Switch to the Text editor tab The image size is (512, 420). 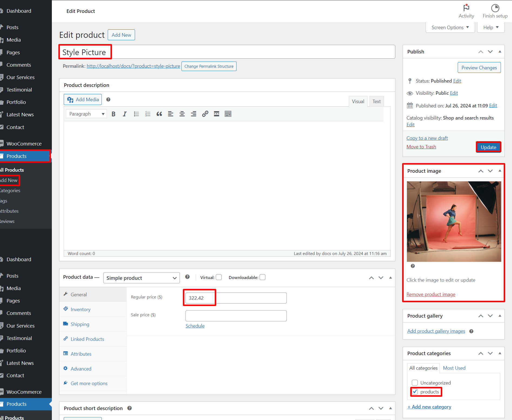(376, 101)
